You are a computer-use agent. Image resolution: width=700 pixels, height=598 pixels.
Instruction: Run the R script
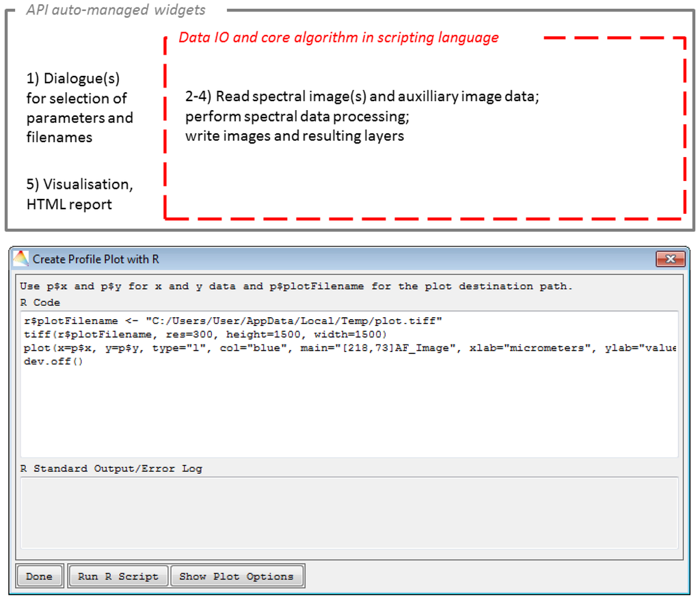tap(118, 576)
